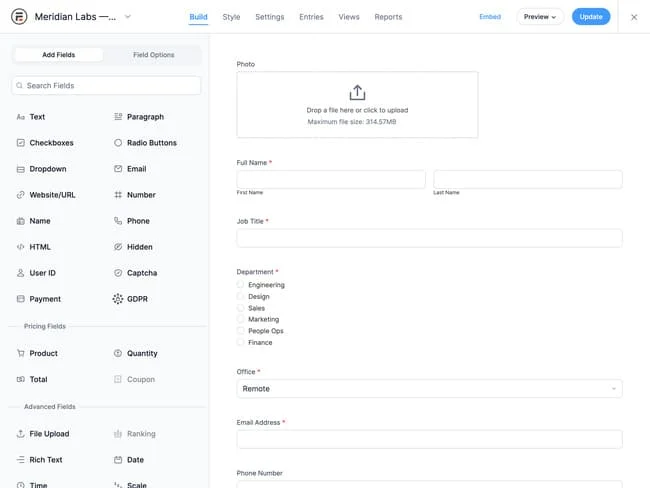Select the Finance department radio
This screenshot has height=488, width=650.
coord(240,342)
